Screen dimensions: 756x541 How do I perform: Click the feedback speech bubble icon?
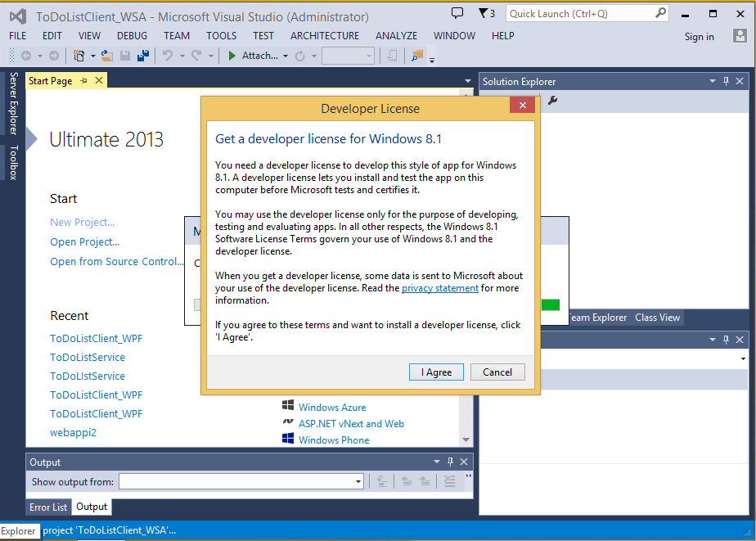(457, 13)
